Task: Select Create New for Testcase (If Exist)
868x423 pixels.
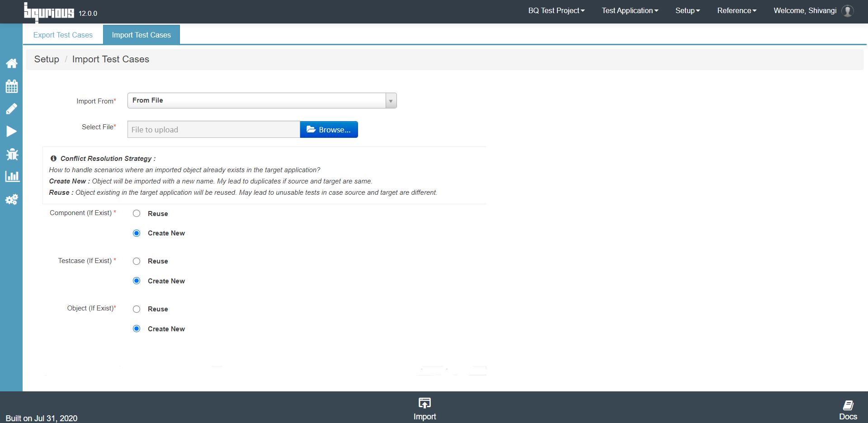Action: [137, 281]
